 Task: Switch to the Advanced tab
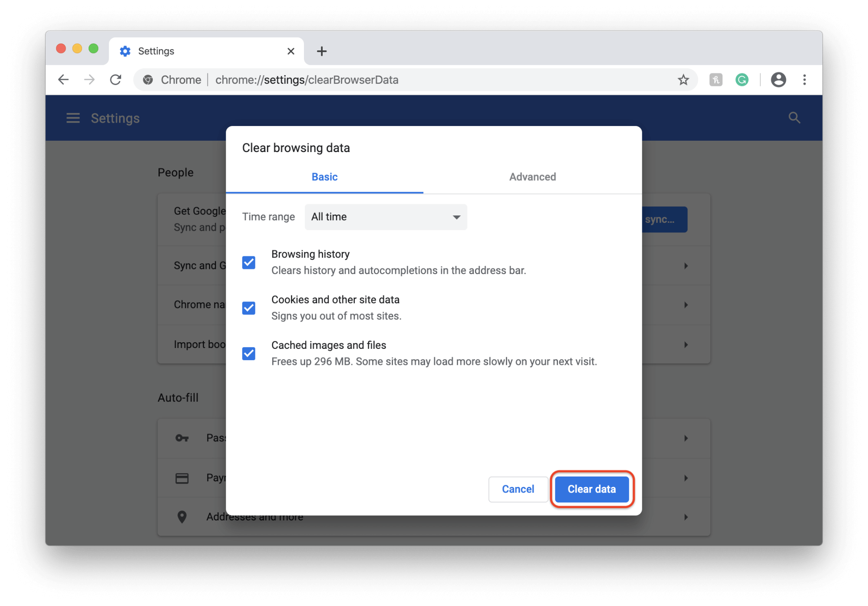(x=532, y=176)
